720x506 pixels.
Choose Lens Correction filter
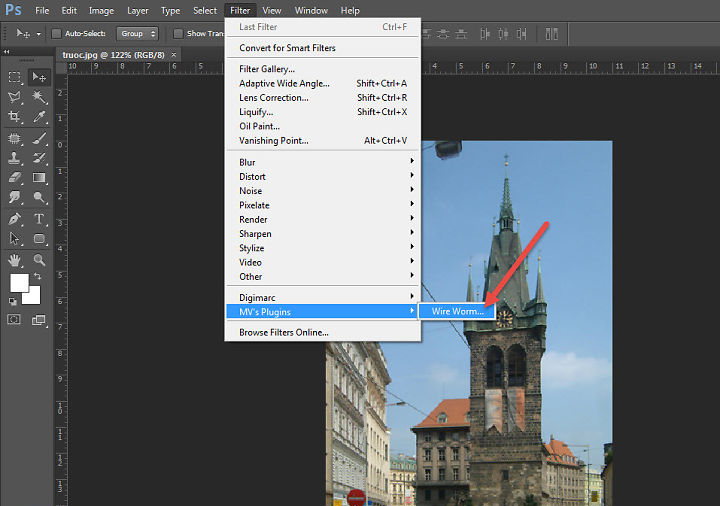click(x=322, y=97)
